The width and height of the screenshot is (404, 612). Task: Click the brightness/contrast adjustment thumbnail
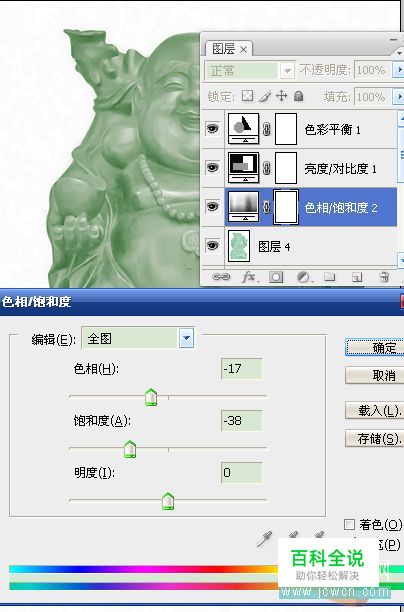click(x=243, y=168)
